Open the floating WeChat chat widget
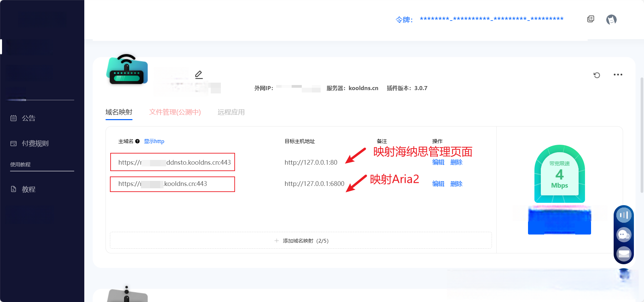Viewport: 644px width, 302px height. [x=624, y=235]
